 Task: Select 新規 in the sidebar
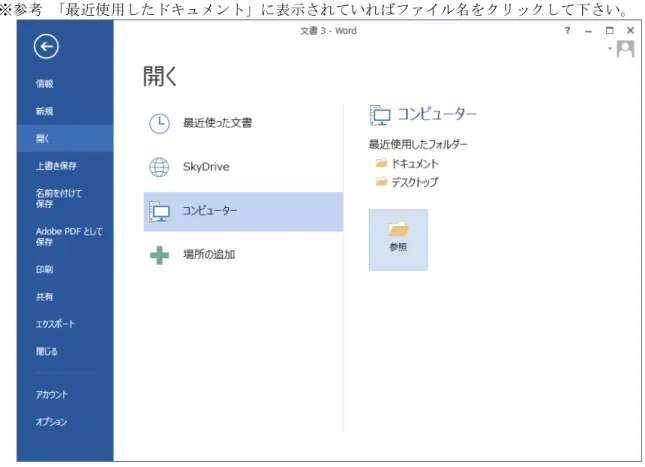[44, 111]
